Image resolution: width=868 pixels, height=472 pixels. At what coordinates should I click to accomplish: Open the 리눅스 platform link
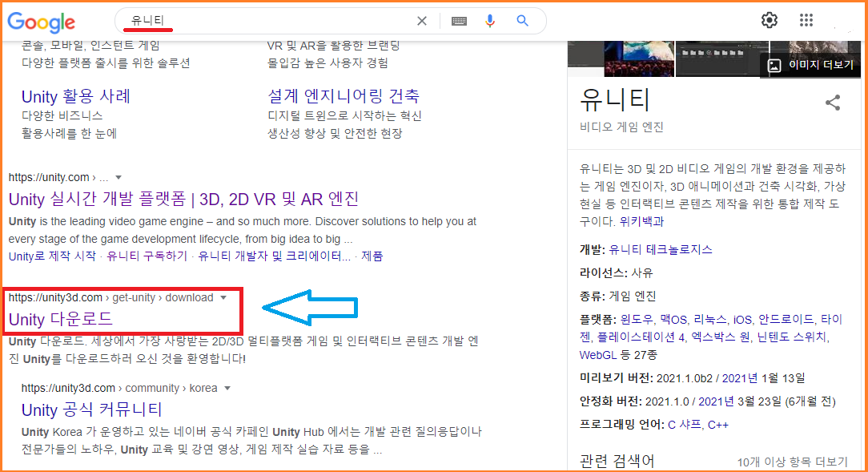click(x=710, y=320)
